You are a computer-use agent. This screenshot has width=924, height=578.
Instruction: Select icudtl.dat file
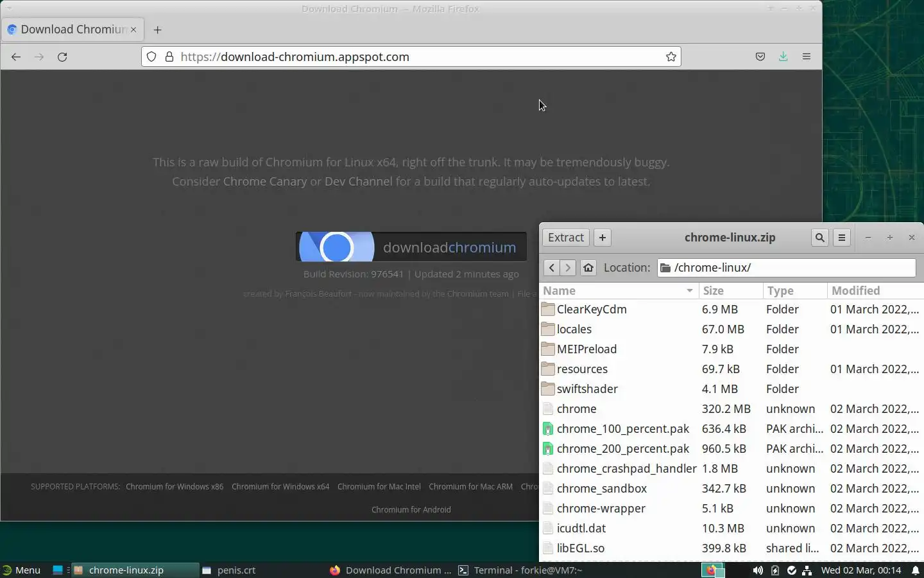(x=732, y=528)
